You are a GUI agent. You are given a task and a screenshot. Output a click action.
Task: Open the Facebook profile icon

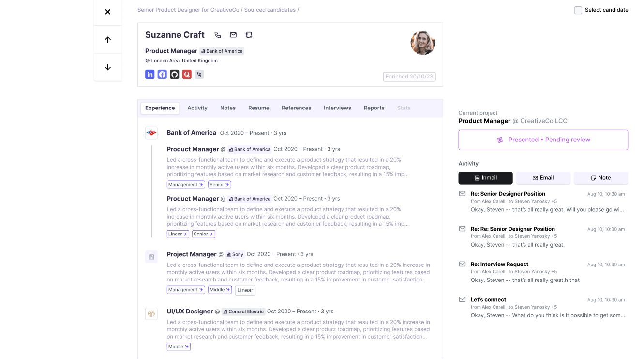pos(162,74)
